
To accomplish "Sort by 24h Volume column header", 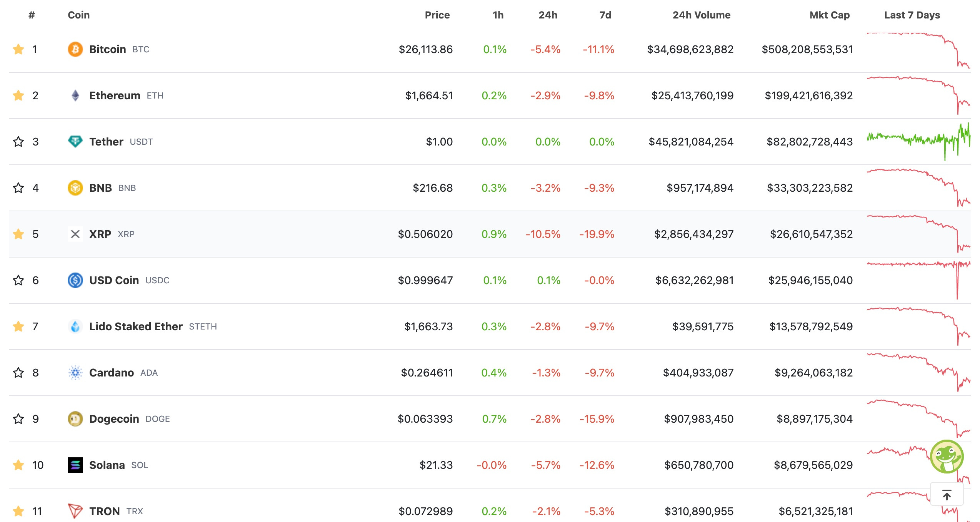I will (702, 15).
